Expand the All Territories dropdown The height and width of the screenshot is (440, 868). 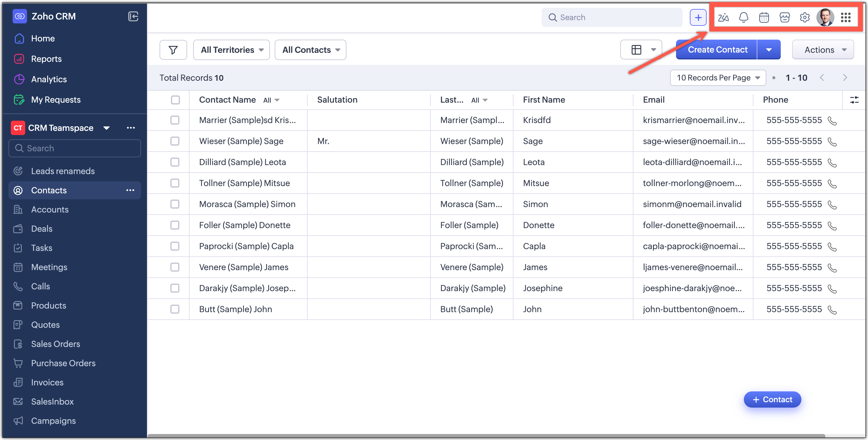click(x=232, y=50)
